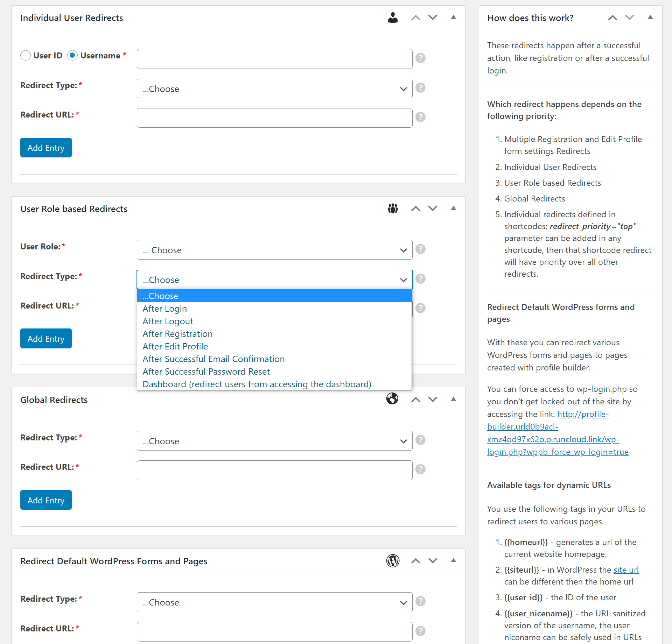The height and width of the screenshot is (644, 672).
Task: Select After Edit Profile option
Action: click(274, 346)
